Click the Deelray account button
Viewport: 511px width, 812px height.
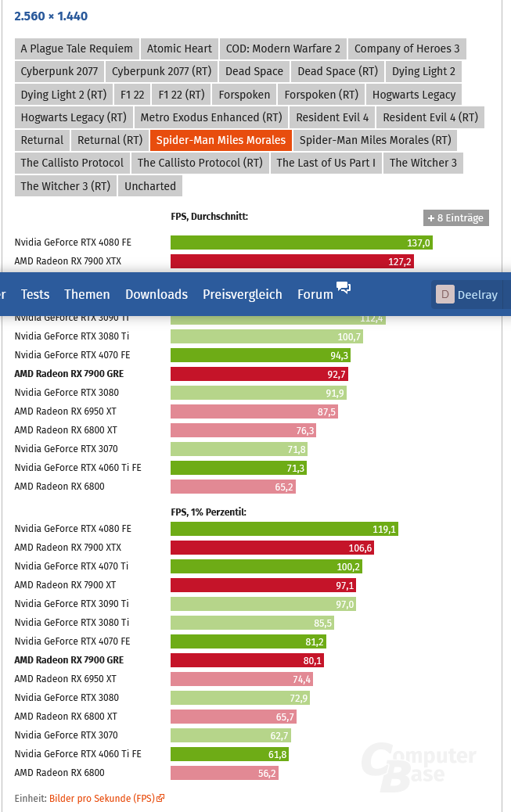coord(468,295)
